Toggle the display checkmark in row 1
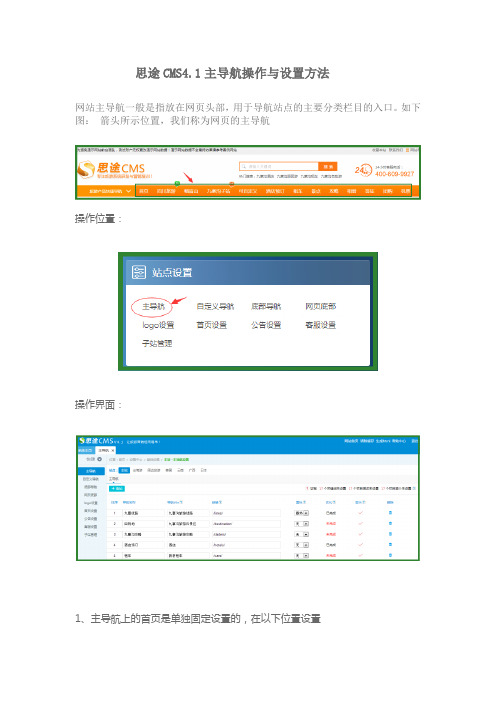 pos(360,513)
